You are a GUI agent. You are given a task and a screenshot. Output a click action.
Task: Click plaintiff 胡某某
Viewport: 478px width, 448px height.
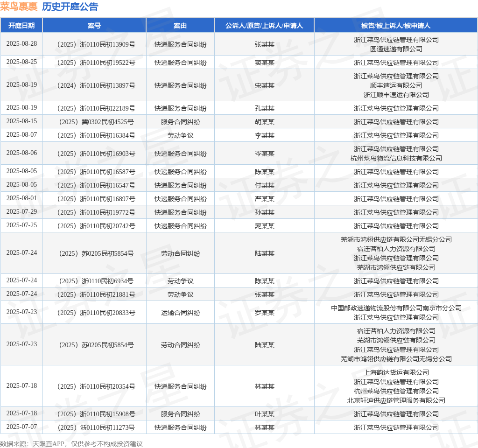265,122
